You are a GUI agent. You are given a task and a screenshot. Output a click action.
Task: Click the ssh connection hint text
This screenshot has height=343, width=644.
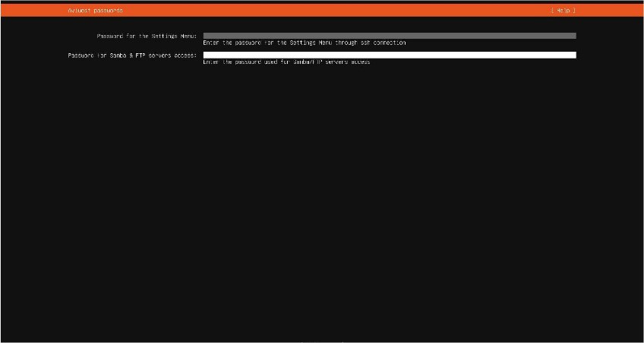click(x=304, y=43)
